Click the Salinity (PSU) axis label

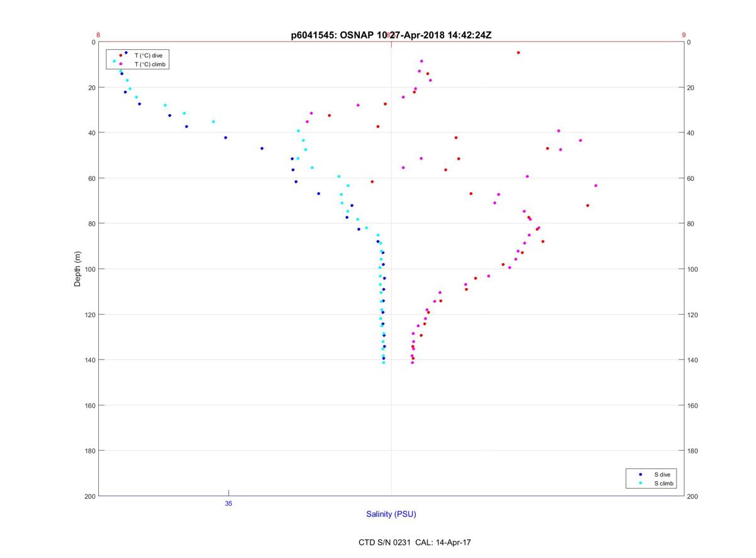391,514
